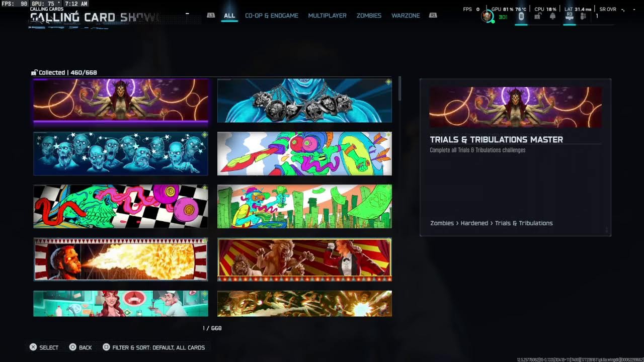This screenshot has width=644, height=362.
Task: Pick the teal diner with red-haired woman card
Action: [121, 304]
